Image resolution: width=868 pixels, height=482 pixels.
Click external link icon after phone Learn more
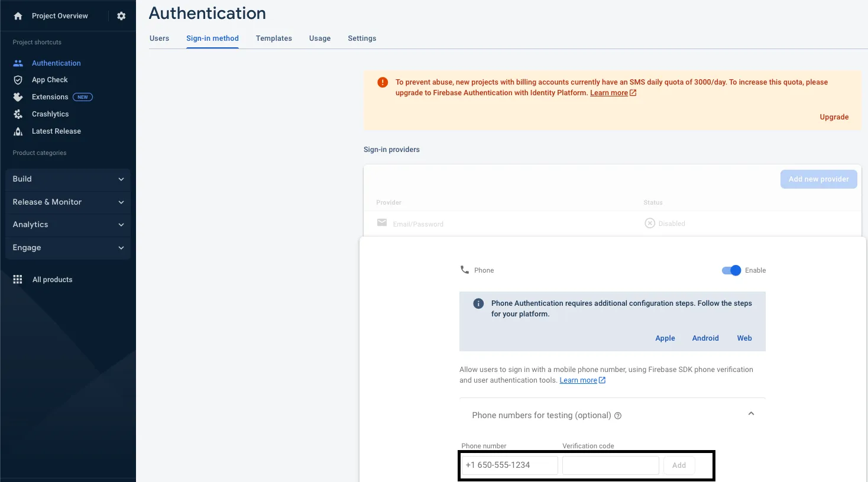[x=603, y=380]
